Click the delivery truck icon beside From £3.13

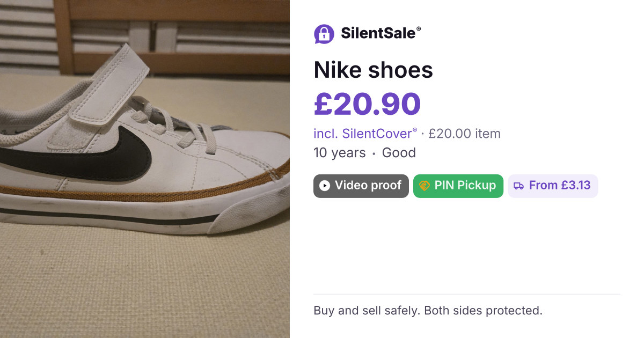click(x=519, y=186)
